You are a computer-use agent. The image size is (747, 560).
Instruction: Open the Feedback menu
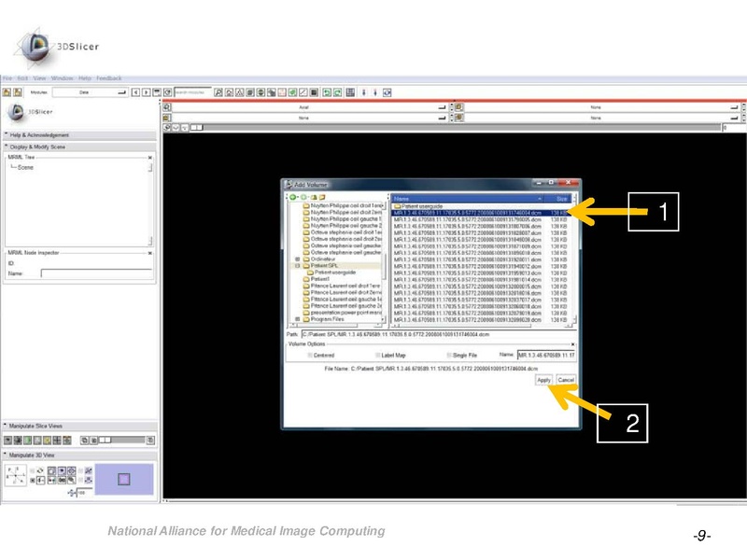[x=108, y=78]
